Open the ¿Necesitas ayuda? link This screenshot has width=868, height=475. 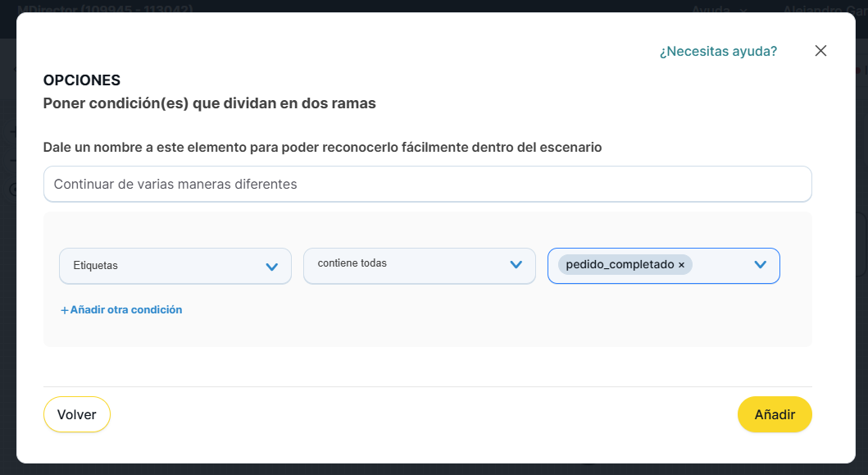coord(718,51)
